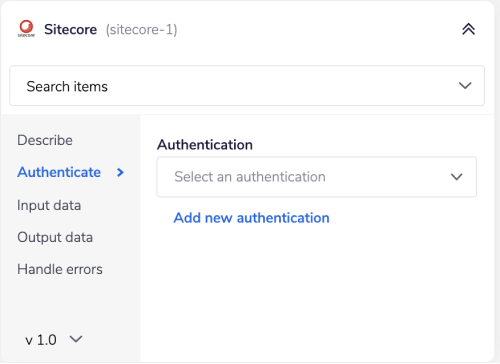
Task: Click the Authentication field label
Action: pyautogui.click(x=205, y=145)
